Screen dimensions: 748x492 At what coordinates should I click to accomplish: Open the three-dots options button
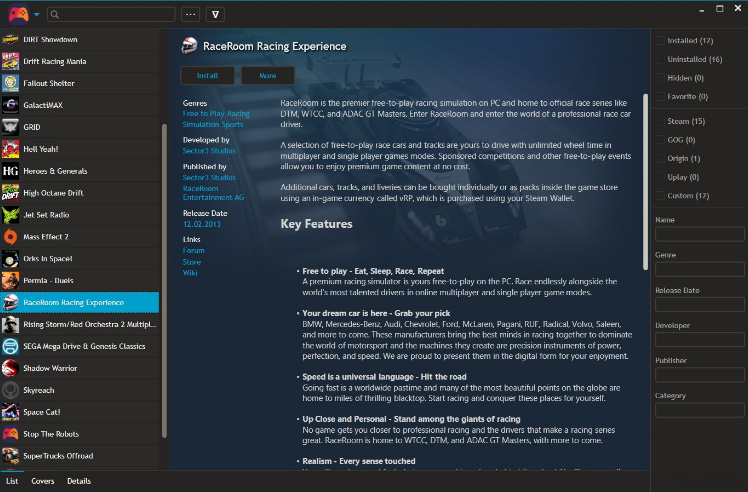click(190, 14)
